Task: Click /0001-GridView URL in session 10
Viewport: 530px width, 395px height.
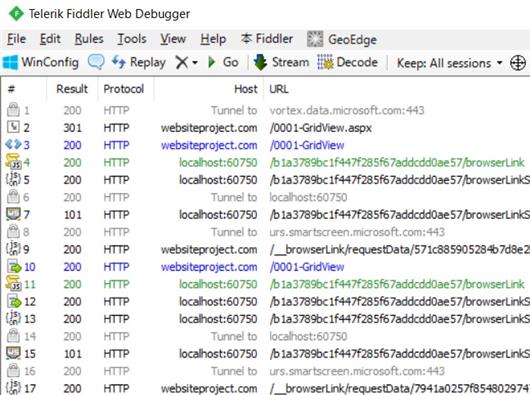Action: click(307, 267)
